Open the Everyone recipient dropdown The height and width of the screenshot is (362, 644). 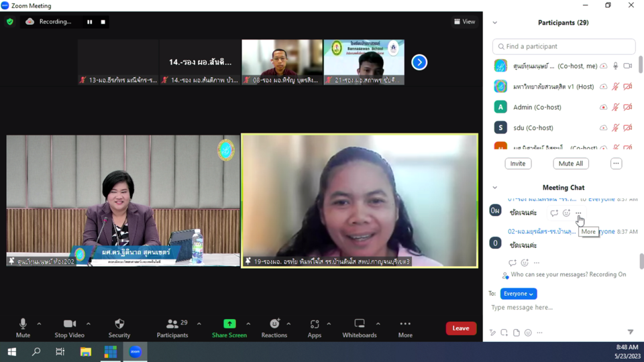(519, 294)
